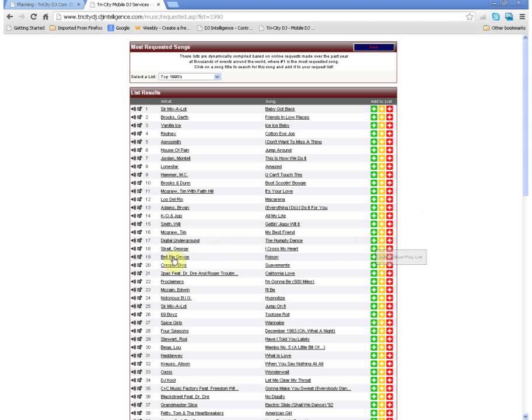Image resolution: width=532 pixels, height=420 pixels.
Task: Open Imported From Firefox bookmarks folder
Action: [x=76, y=28]
